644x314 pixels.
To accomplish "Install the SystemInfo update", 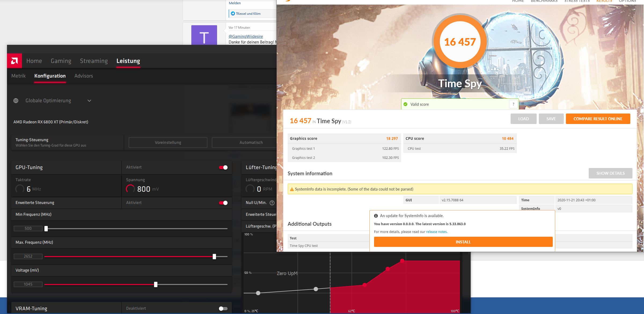I will pos(463,242).
